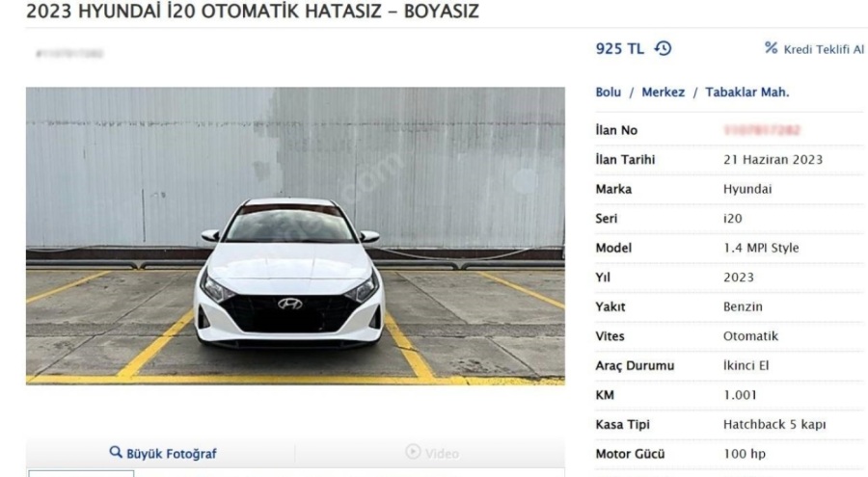868x477 pixels.
Task: Click the Motor Gücü label
Action: coord(630,454)
